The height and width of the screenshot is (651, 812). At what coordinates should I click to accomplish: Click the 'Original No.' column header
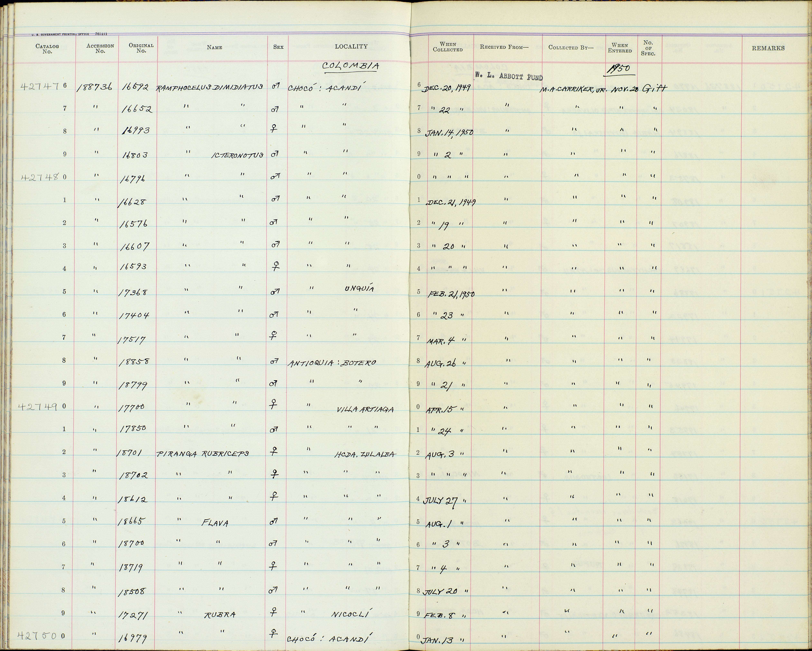click(141, 48)
